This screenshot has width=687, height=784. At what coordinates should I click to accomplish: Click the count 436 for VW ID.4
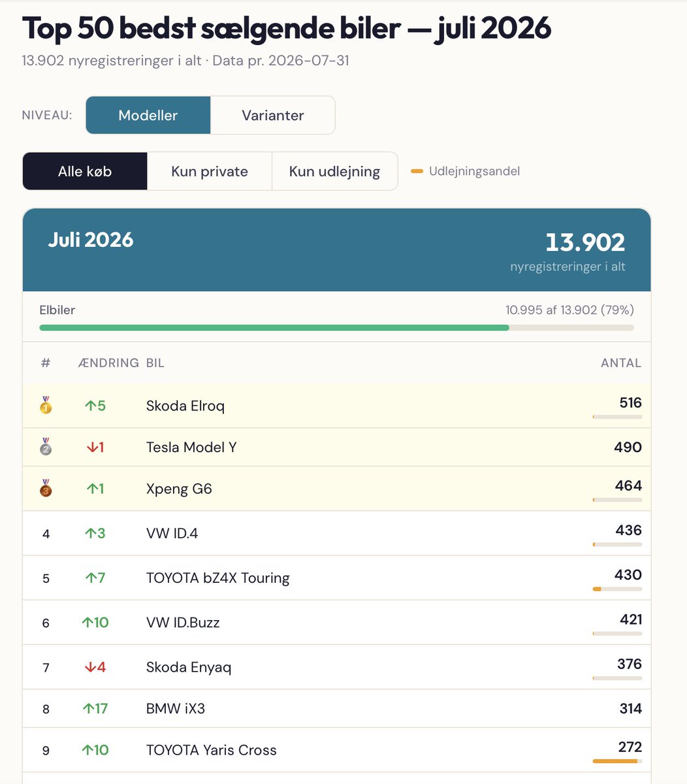pyautogui.click(x=628, y=530)
